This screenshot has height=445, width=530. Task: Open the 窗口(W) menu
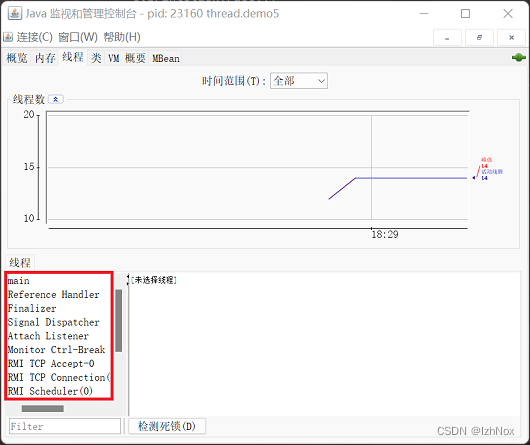tap(78, 37)
